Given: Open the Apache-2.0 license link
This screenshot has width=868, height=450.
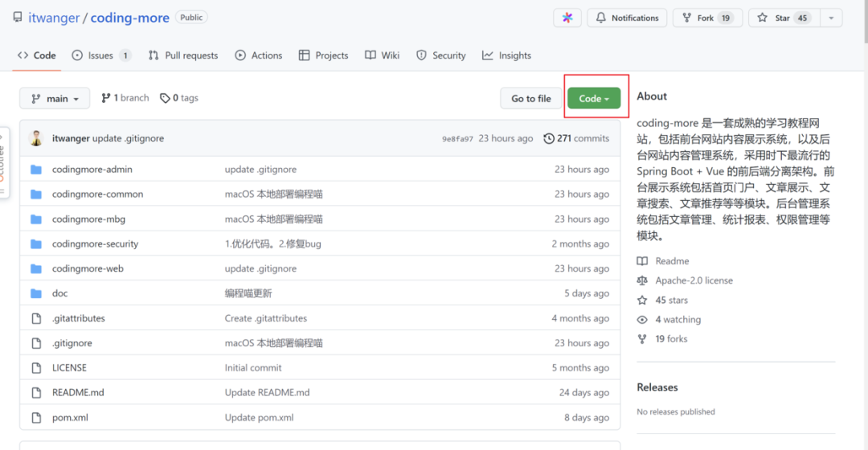Looking at the screenshot, I should click(x=685, y=280).
